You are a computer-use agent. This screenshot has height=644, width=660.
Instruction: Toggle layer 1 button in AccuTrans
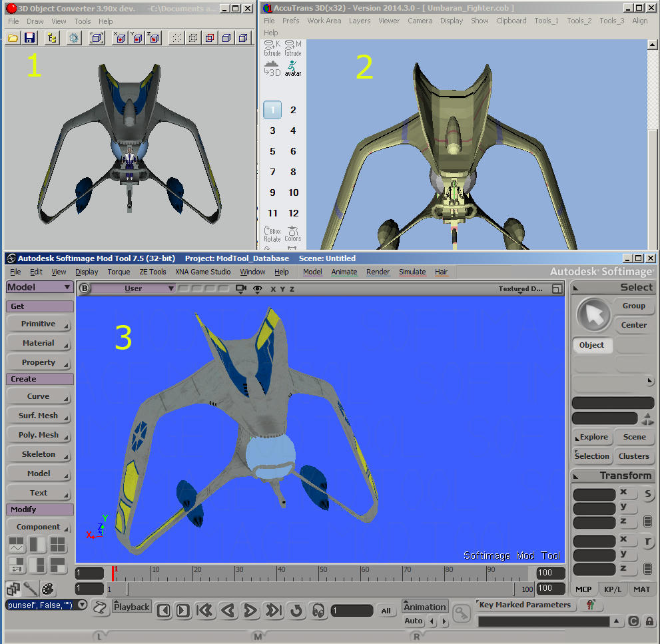coord(272,110)
